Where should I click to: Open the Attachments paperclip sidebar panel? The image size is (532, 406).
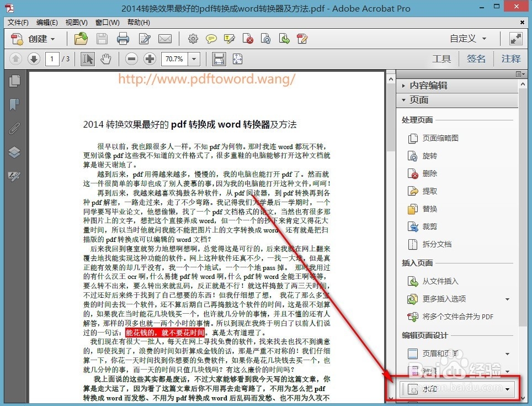click(x=14, y=128)
